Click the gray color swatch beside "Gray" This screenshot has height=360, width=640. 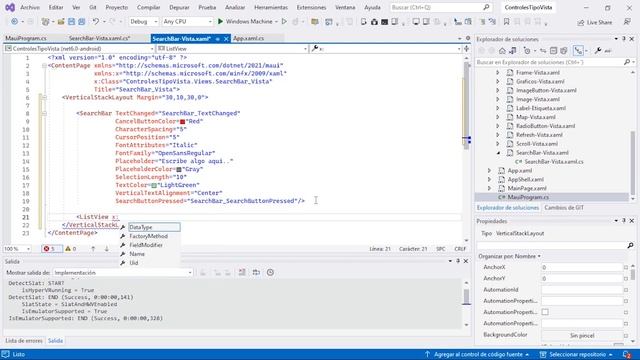point(179,169)
